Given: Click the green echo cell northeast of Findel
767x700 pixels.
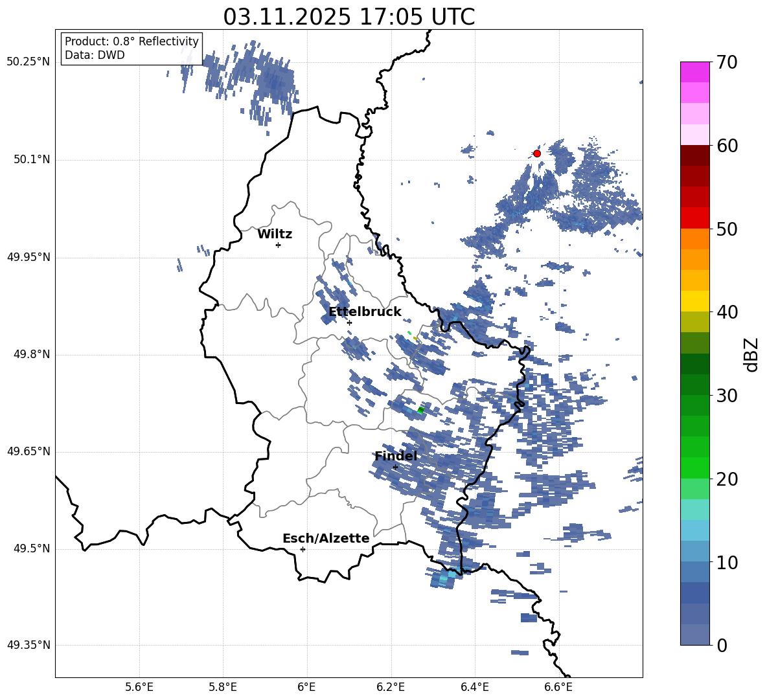Looking at the screenshot, I should pyautogui.click(x=420, y=410).
